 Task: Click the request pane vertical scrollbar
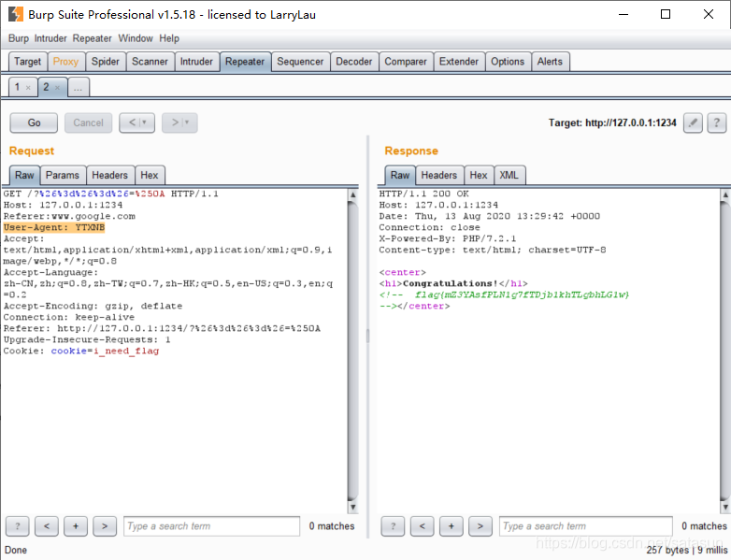point(353,351)
